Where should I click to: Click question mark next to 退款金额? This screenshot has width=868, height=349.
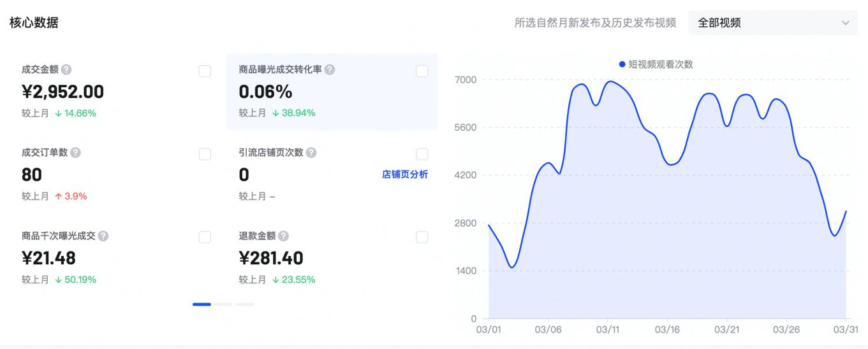coord(283,236)
